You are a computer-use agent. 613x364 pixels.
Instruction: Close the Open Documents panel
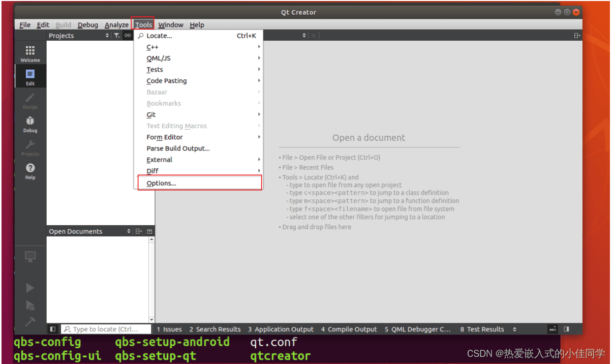pyautogui.click(x=149, y=231)
